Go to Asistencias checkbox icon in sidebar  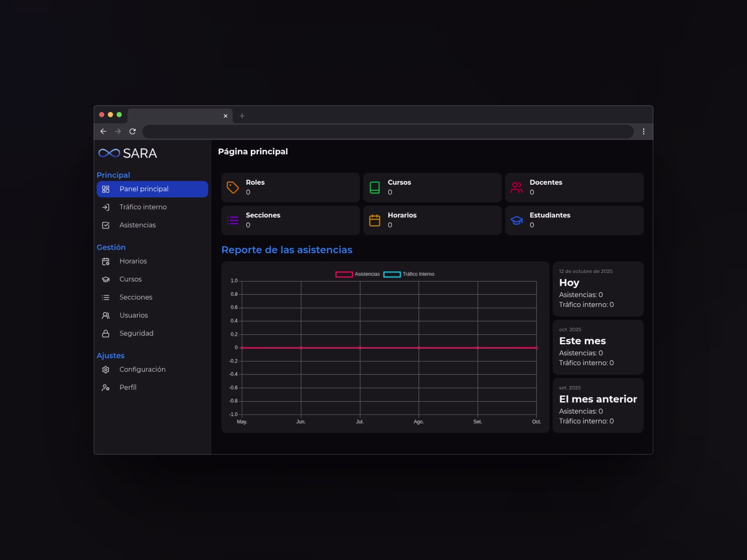click(x=105, y=226)
